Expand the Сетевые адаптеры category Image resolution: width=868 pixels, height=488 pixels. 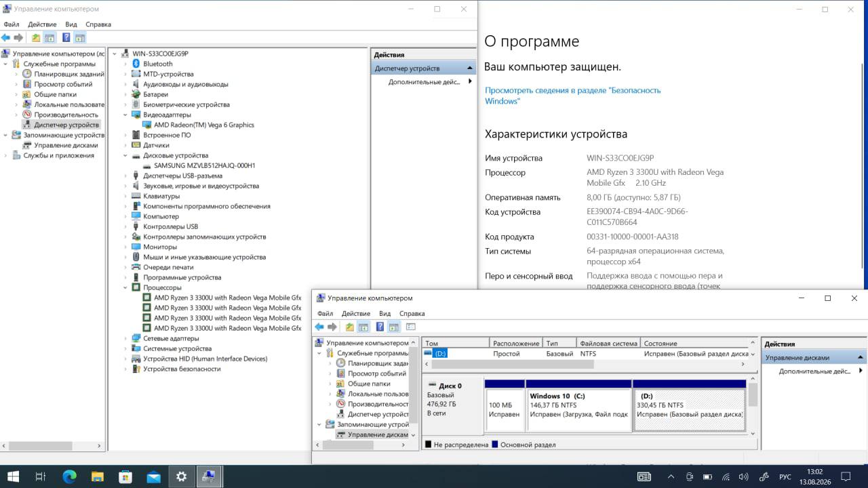(125, 338)
